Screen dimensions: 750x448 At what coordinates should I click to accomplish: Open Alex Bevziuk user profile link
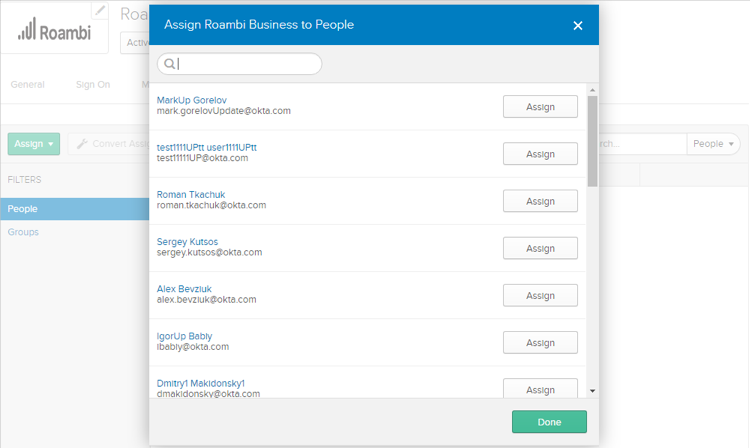(184, 288)
